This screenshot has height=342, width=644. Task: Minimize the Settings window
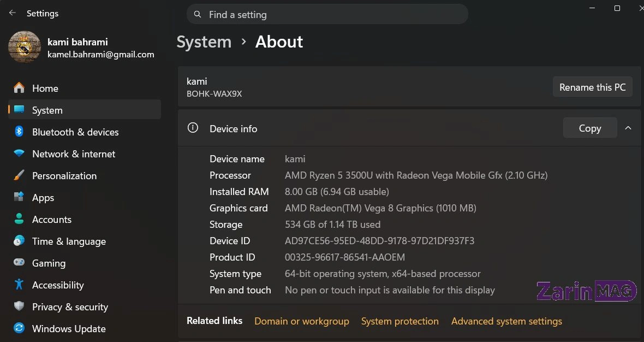592,8
